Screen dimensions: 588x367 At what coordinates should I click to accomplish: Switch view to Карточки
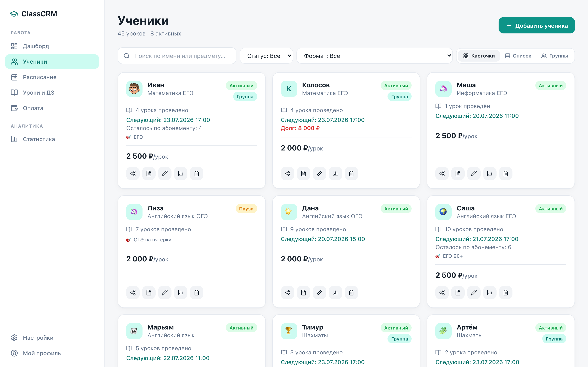pyautogui.click(x=479, y=56)
